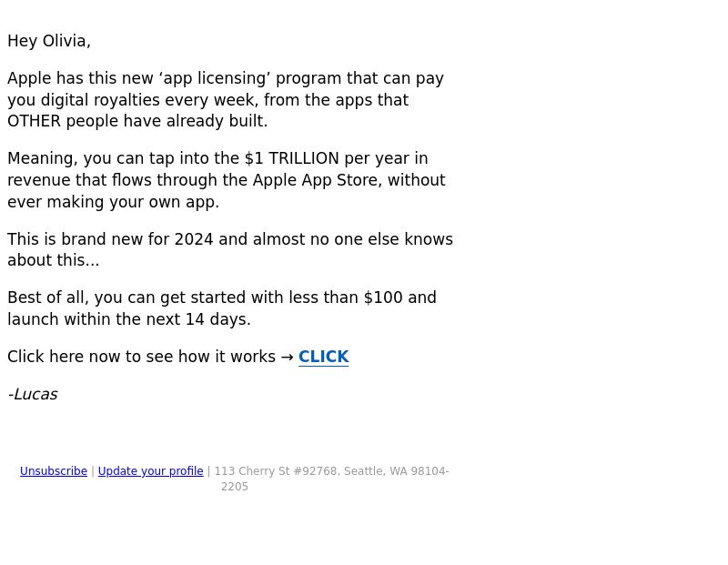
Task: Click the Unsubscribe link in footer
Action: [54, 470]
